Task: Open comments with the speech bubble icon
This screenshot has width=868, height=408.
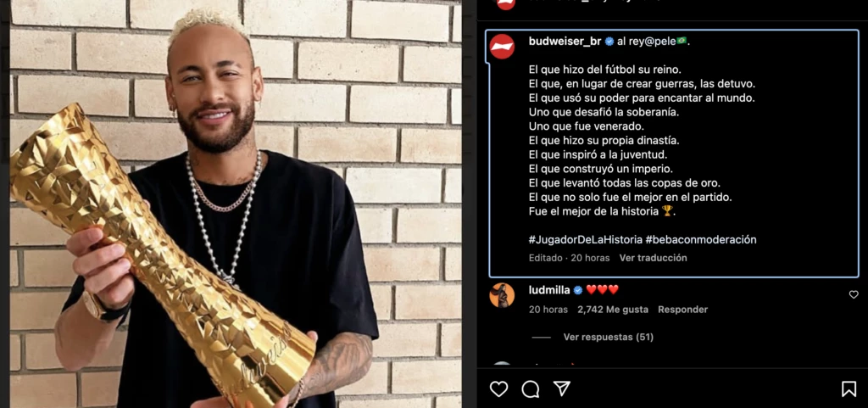Action: point(531,388)
